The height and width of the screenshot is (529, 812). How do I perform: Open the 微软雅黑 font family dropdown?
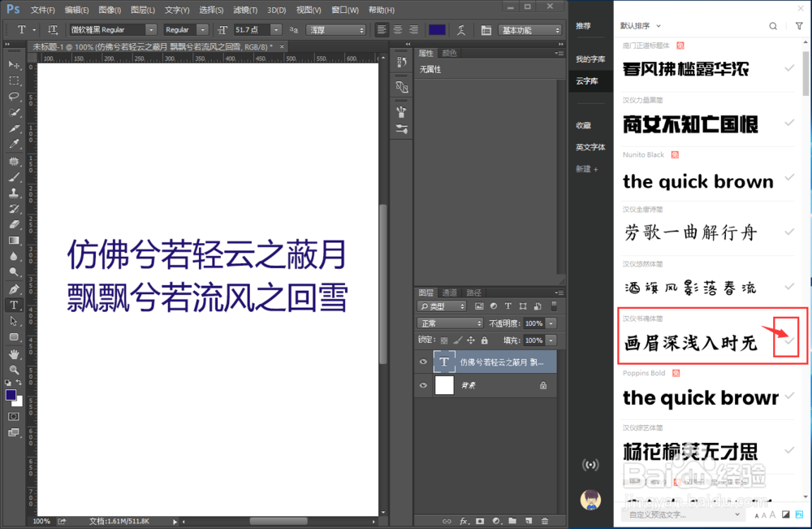(x=150, y=30)
